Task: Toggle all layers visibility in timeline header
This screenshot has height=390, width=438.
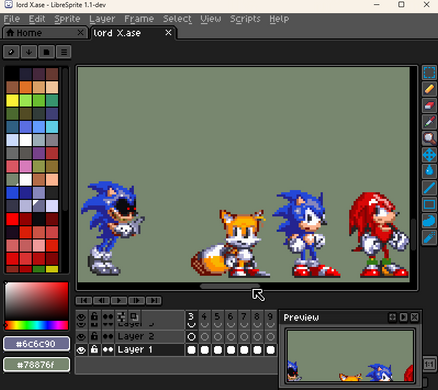Action: click(81, 316)
